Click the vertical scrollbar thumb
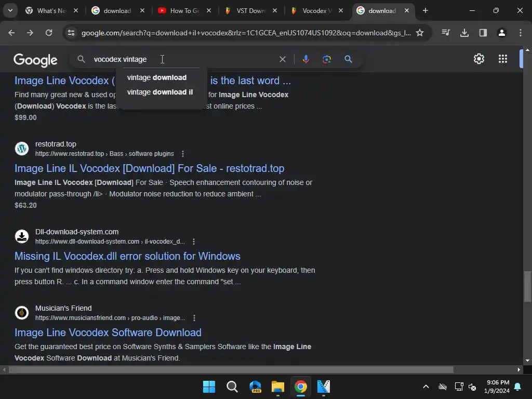This screenshot has height=399, width=532. [x=527, y=286]
